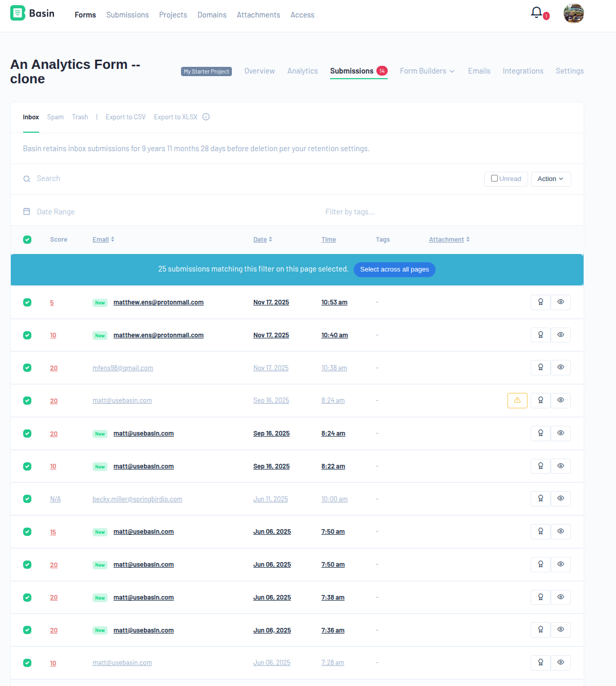The height and width of the screenshot is (686, 616).
Task: Open the Action dropdown menu
Action: point(550,179)
